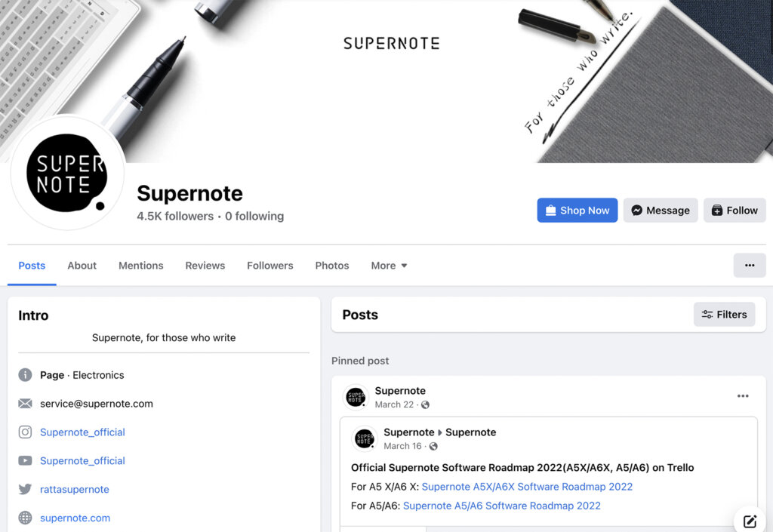Image resolution: width=773 pixels, height=532 pixels.
Task: Open the page's three-dot actions menu
Action: (x=749, y=265)
